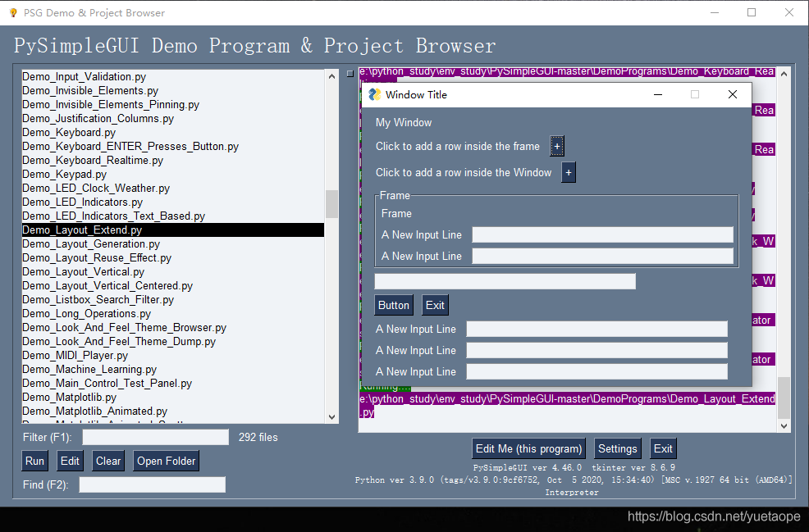Select Demo_Look_And_Feel_Theme_Dump.py
This screenshot has height=532, width=809.
tap(173, 341)
